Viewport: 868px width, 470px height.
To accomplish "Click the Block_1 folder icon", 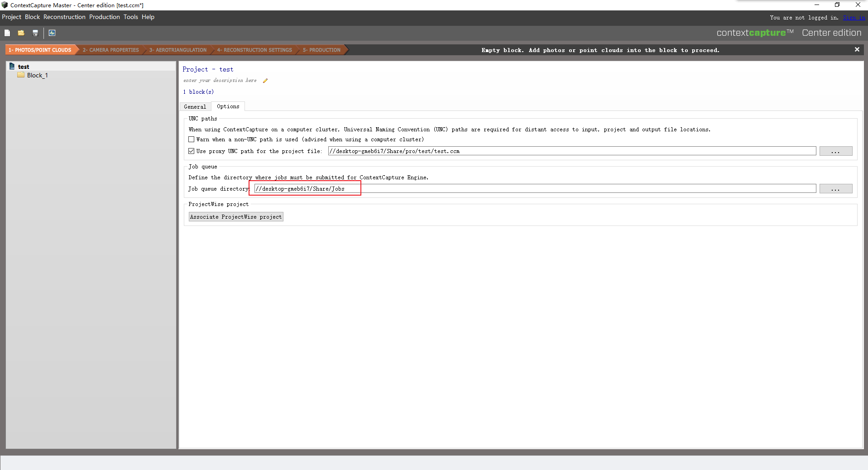I will (x=21, y=75).
